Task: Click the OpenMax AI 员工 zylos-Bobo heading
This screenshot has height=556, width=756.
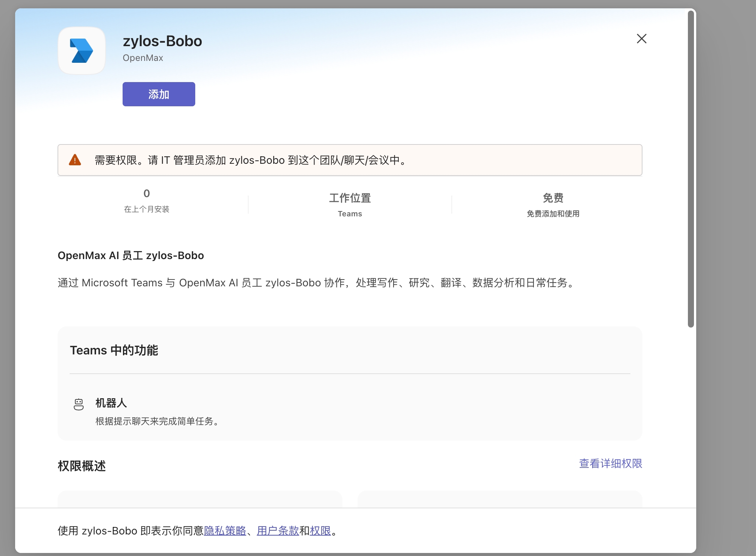Action: click(x=131, y=255)
